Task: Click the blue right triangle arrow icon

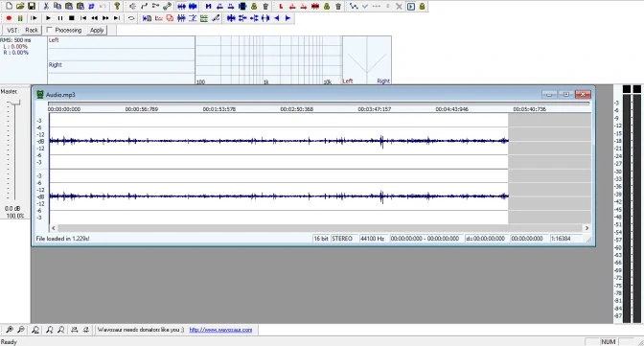Action: pyautogui.click(x=287, y=18)
